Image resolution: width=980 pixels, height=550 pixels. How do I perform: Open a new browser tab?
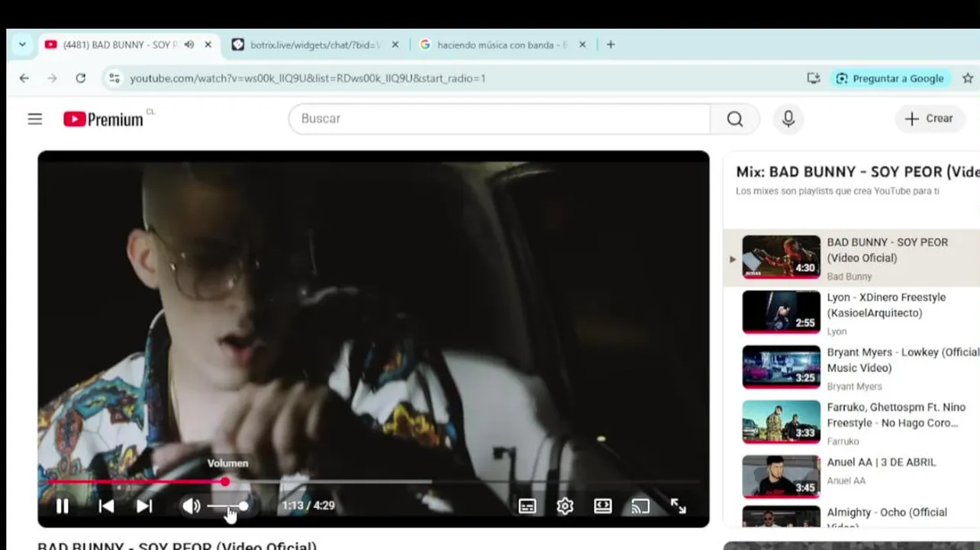click(x=611, y=44)
